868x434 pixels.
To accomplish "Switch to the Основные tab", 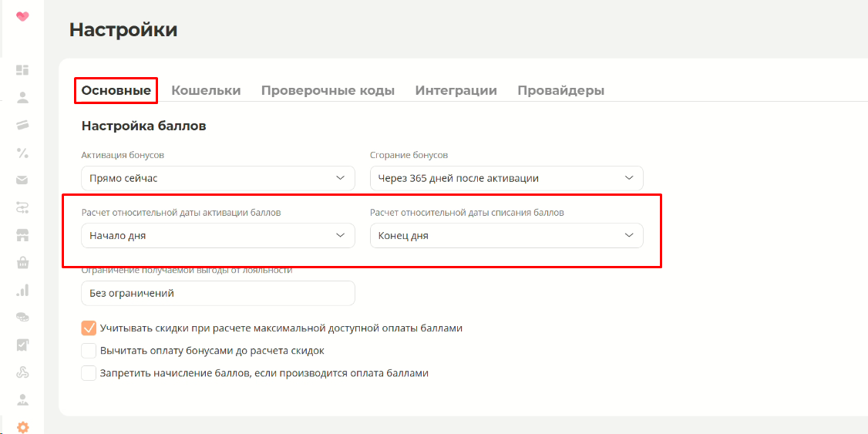I will pos(116,90).
